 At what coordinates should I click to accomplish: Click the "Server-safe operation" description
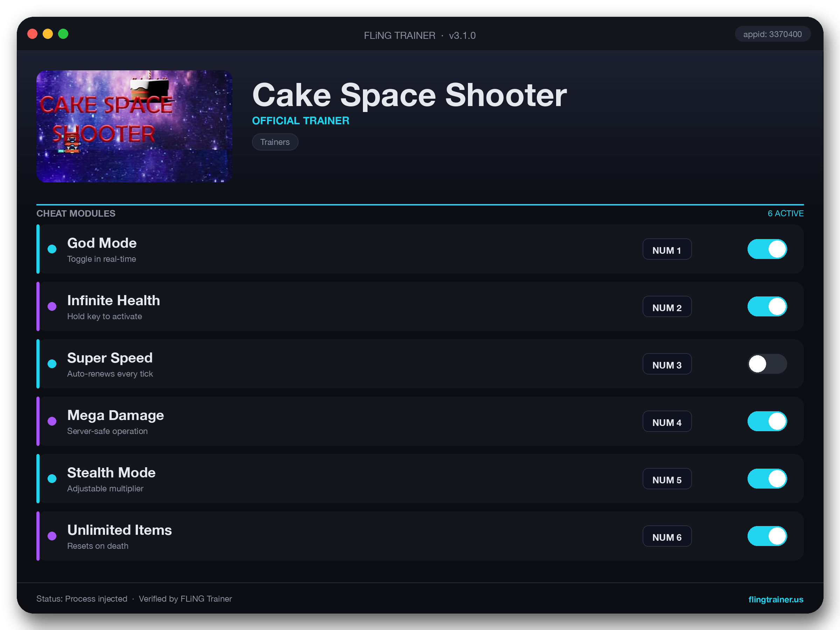point(107,431)
